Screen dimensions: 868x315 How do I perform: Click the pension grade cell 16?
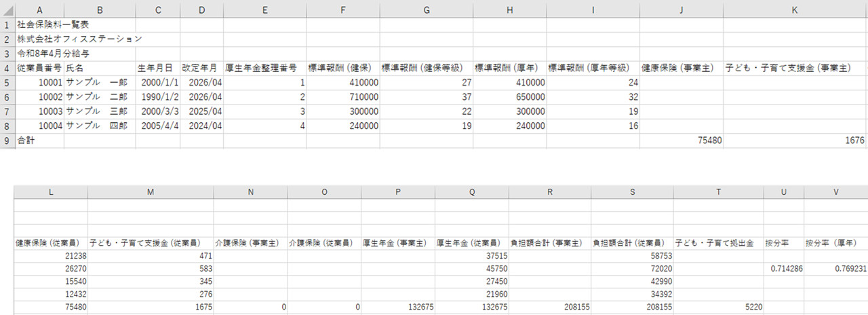(593, 126)
